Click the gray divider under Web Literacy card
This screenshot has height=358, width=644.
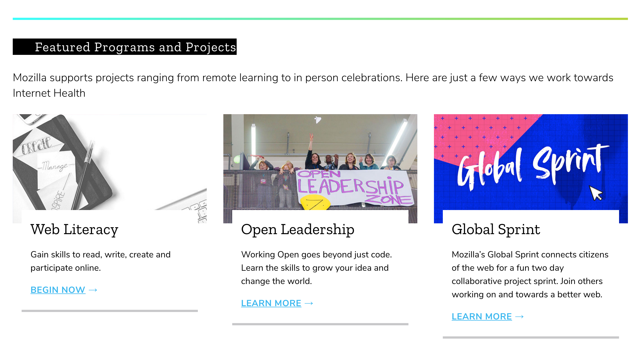(x=110, y=311)
